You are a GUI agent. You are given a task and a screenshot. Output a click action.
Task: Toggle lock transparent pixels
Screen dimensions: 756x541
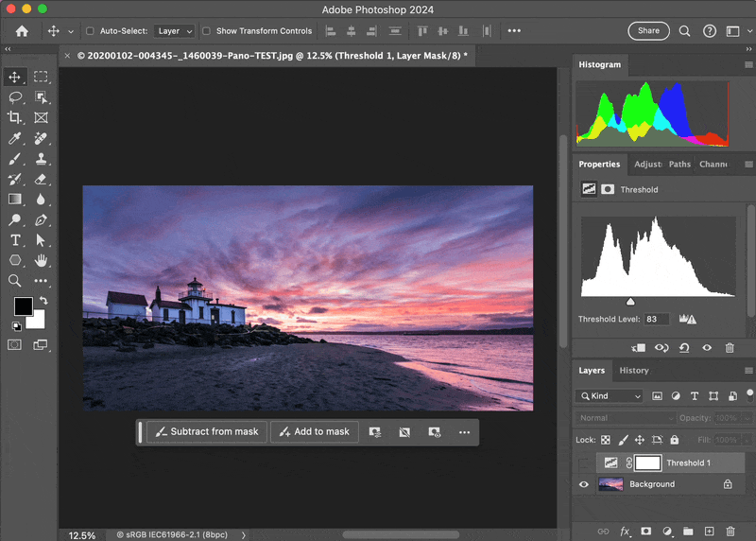coord(606,440)
